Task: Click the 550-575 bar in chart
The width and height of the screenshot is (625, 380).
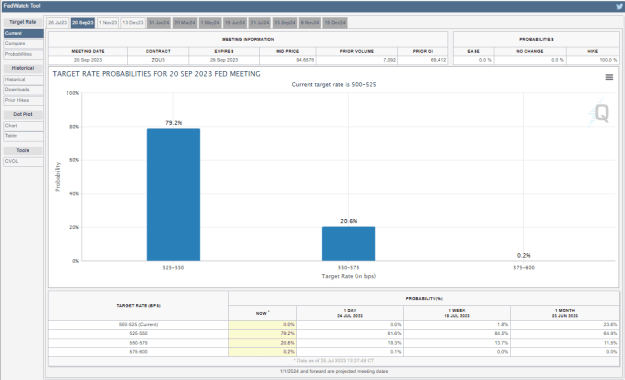Action: pyautogui.click(x=348, y=244)
